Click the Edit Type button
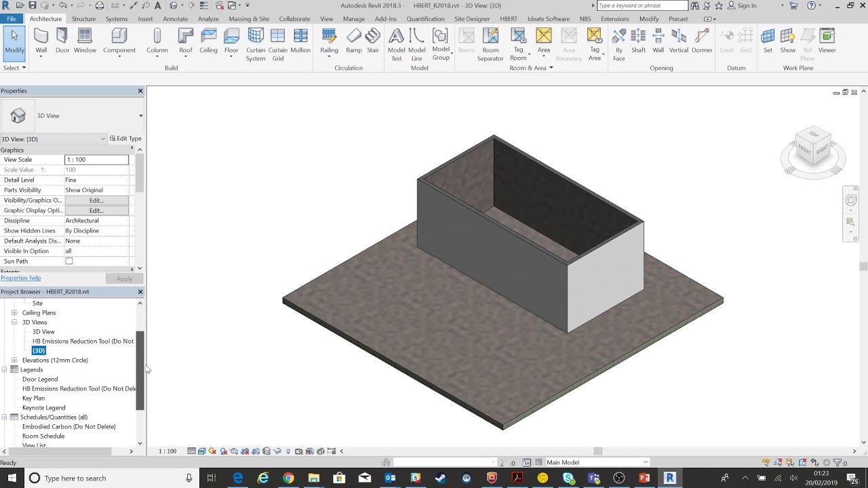The height and width of the screenshot is (488, 868). 125,139
